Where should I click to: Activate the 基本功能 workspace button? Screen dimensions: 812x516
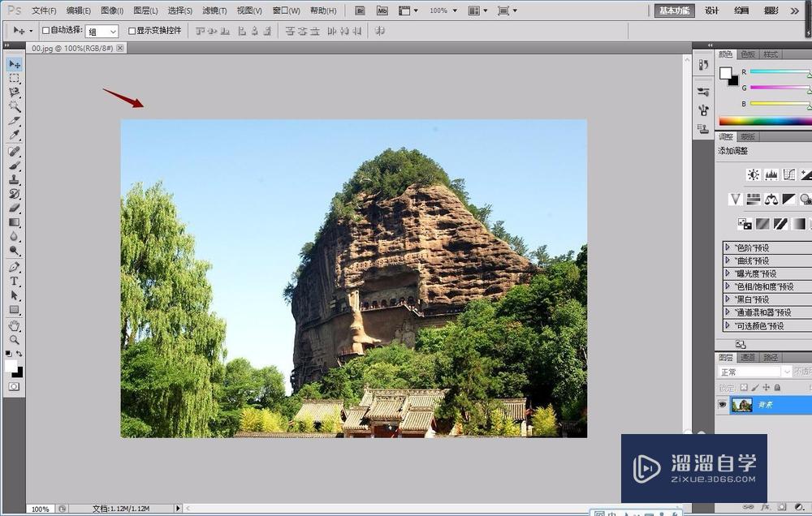[674, 11]
